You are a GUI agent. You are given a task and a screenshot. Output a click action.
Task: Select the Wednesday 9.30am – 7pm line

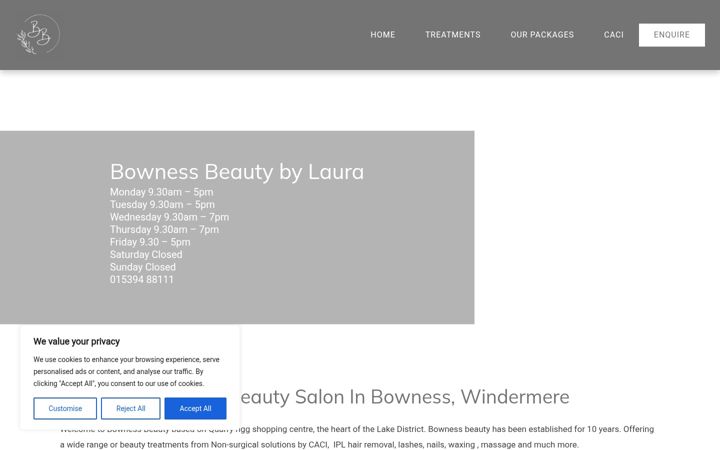tap(169, 217)
